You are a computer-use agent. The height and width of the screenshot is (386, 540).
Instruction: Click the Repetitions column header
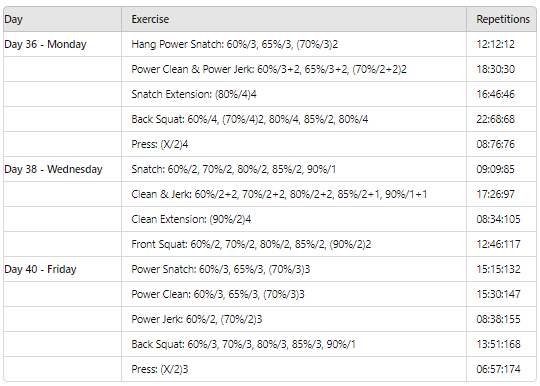click(x=501, y=19)
